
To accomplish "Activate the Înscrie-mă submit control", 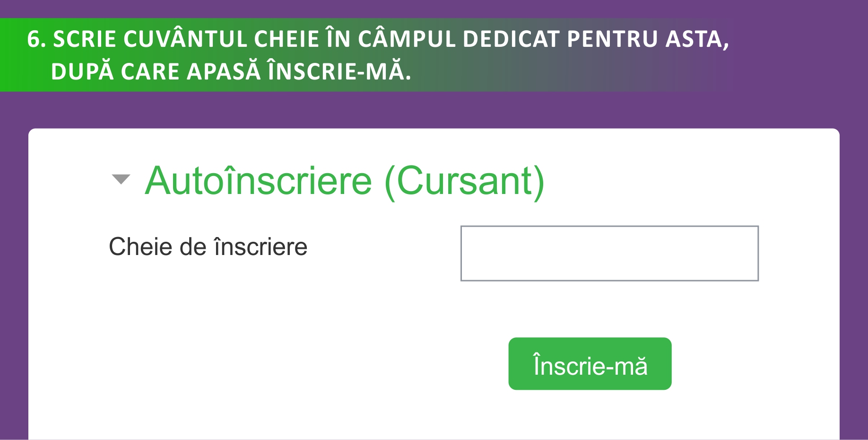I will click(x=589, y=363).
